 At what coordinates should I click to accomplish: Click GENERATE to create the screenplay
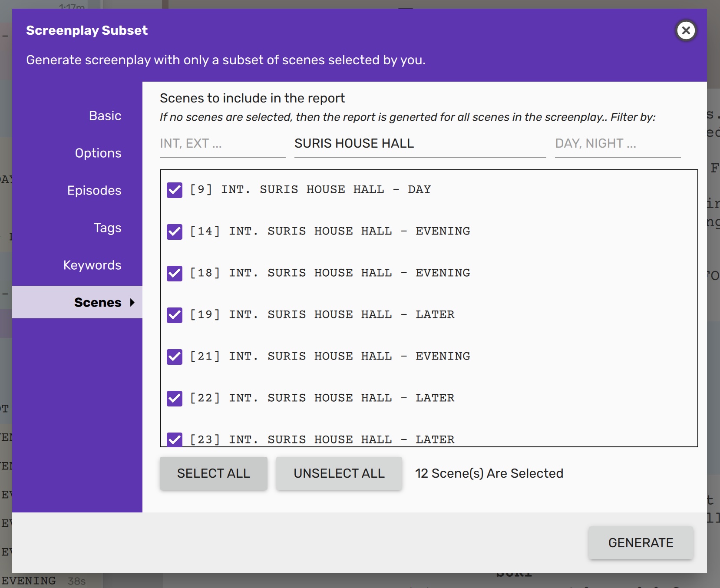click(x=640, y=543)
